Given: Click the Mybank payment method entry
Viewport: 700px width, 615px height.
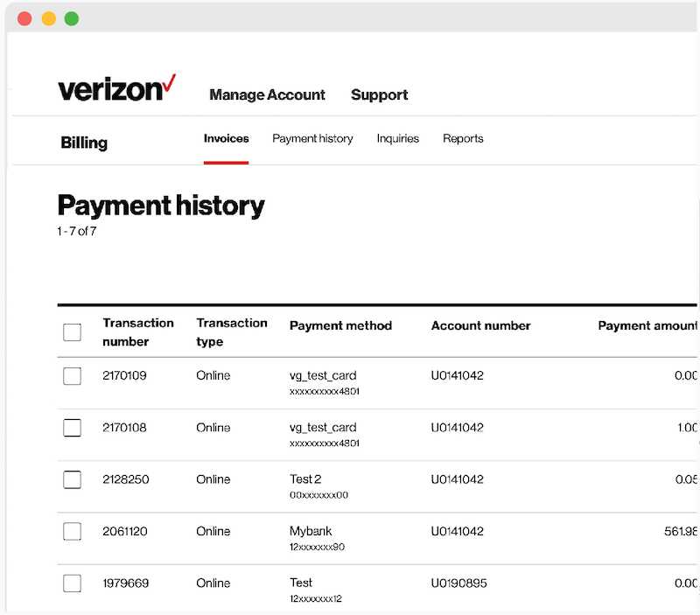Looking at the screenshot, I should tap(311, 531).
